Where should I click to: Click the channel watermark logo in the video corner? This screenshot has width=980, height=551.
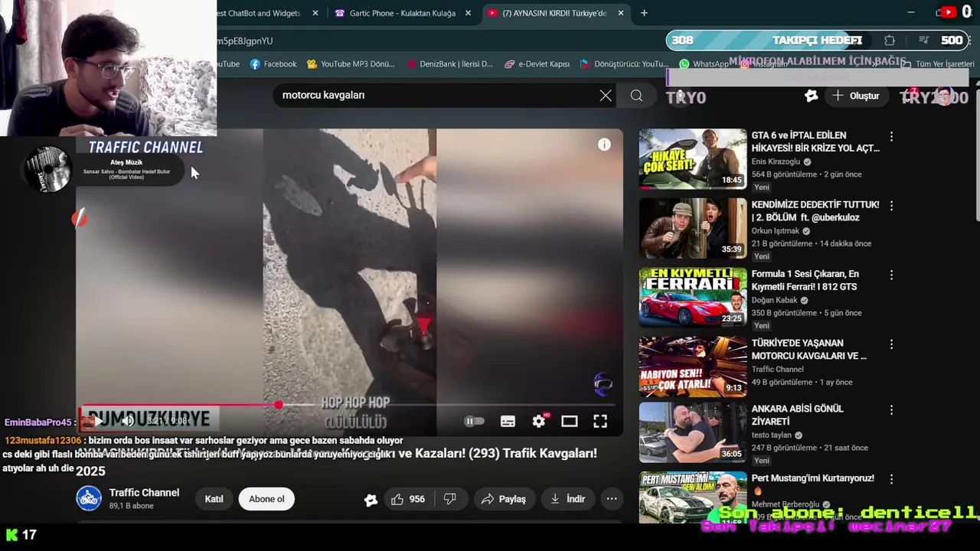click(603, 384)
